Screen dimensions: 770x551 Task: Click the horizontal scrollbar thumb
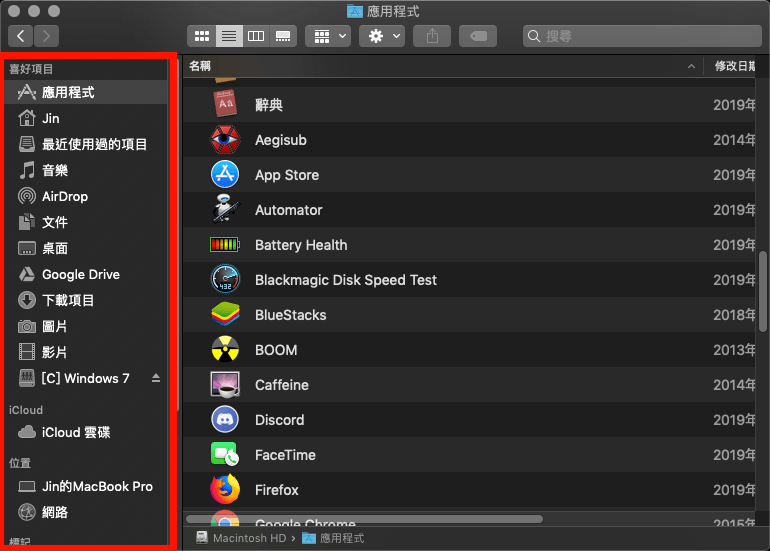click(364, 519)
